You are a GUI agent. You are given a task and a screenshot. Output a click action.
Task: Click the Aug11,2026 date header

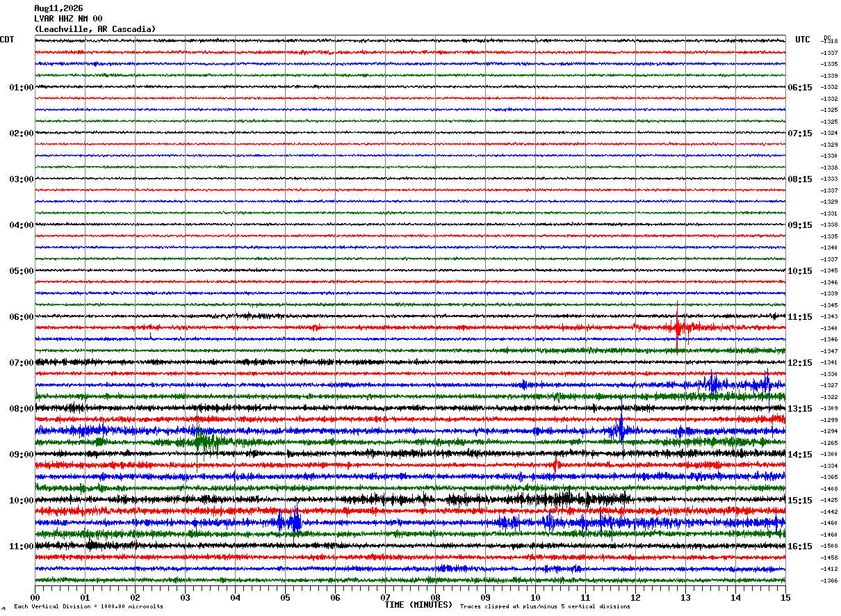[58, 8]
